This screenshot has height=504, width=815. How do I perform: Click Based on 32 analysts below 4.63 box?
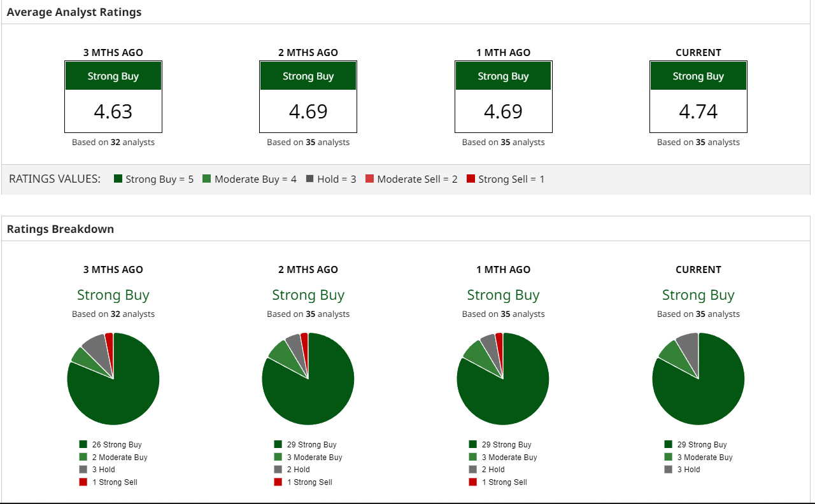[x=113, y=143]
